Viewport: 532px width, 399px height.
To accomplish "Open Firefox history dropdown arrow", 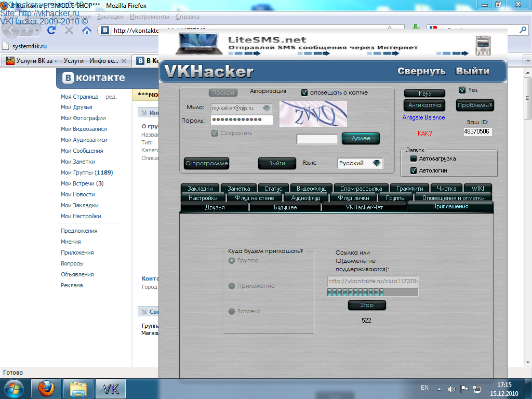I will (37, 31).
